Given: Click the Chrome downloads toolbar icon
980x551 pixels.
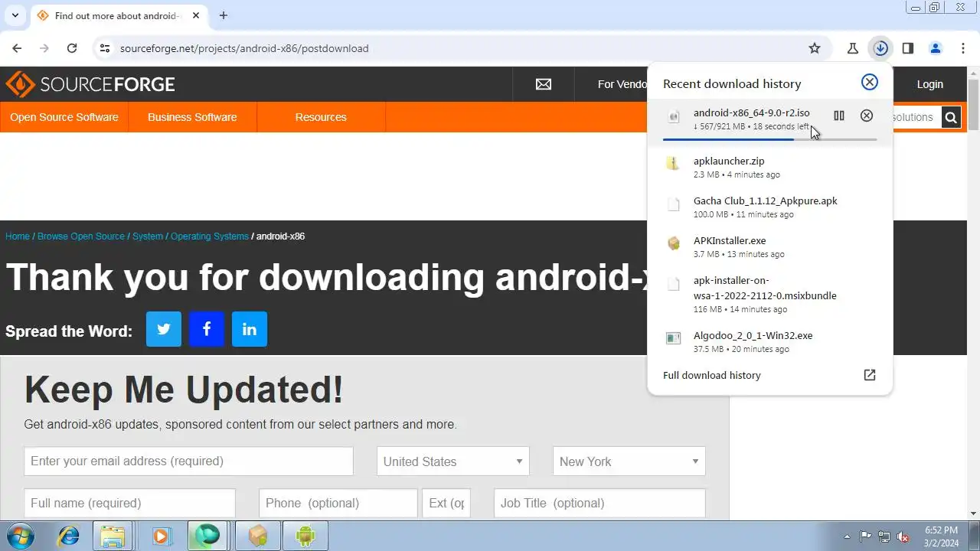Looking at the screenshot, I should 880,48.
